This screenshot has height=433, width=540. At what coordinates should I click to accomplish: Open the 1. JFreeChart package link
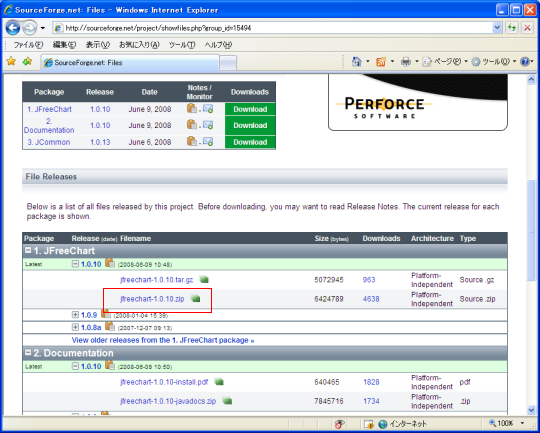[49, 109]
